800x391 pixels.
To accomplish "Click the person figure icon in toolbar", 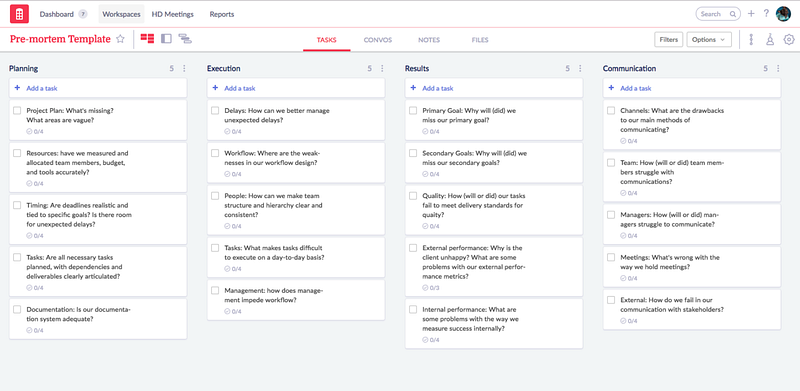I will coord(770,39).
